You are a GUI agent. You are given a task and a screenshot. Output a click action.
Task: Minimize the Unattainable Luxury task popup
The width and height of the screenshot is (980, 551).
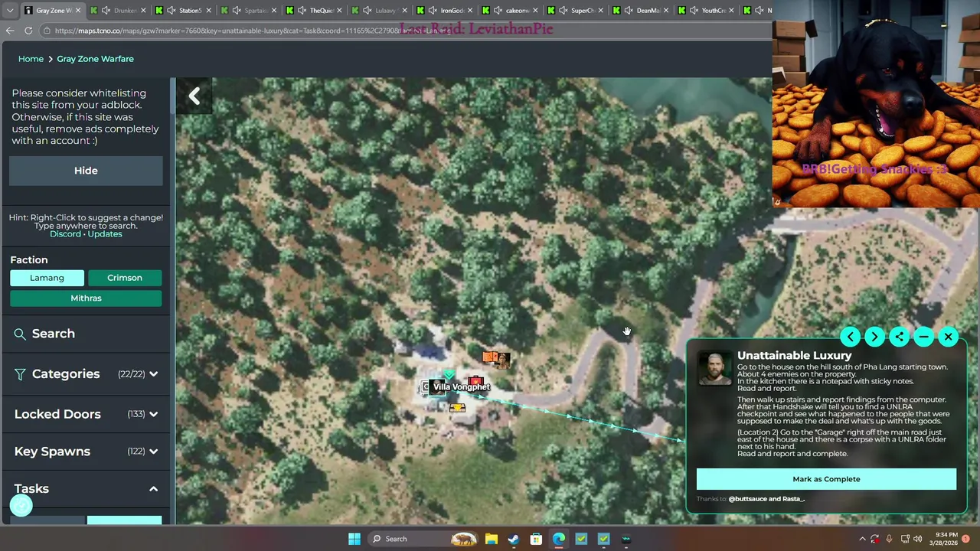(923, 337)
